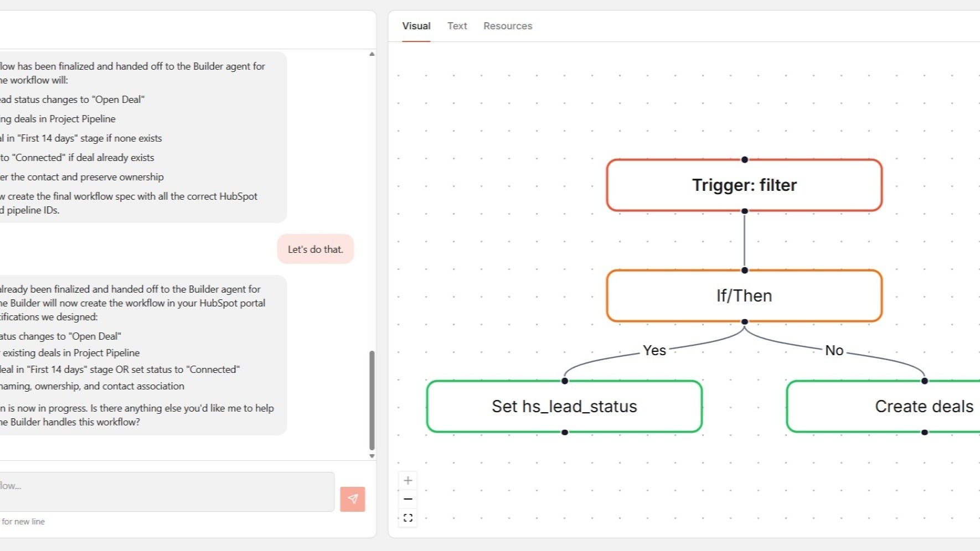Screen dimensions: 980x551
Task: Click the Yes branch label
Action: pos(654,350)
